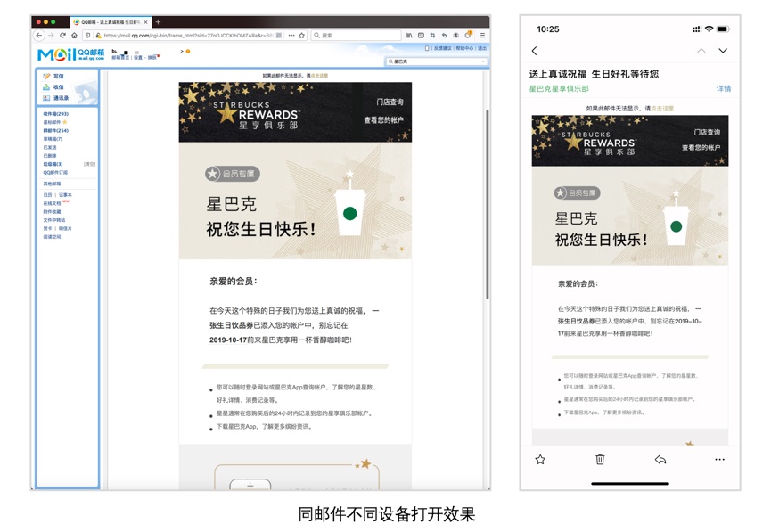Open 星标邮件 starred folder
This screenshot has height=532, width=771.
52,122
